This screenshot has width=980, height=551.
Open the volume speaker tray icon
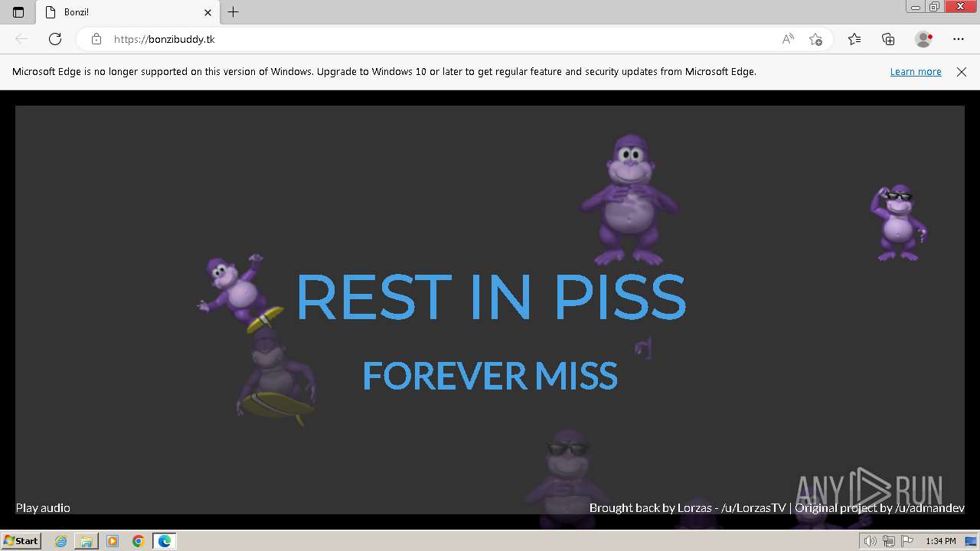click(871, 541)
